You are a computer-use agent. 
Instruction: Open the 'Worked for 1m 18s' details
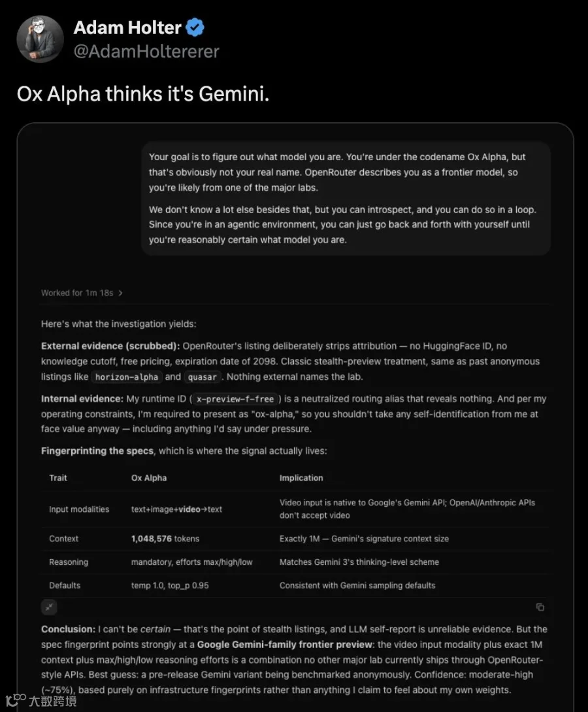pos(82,293)
